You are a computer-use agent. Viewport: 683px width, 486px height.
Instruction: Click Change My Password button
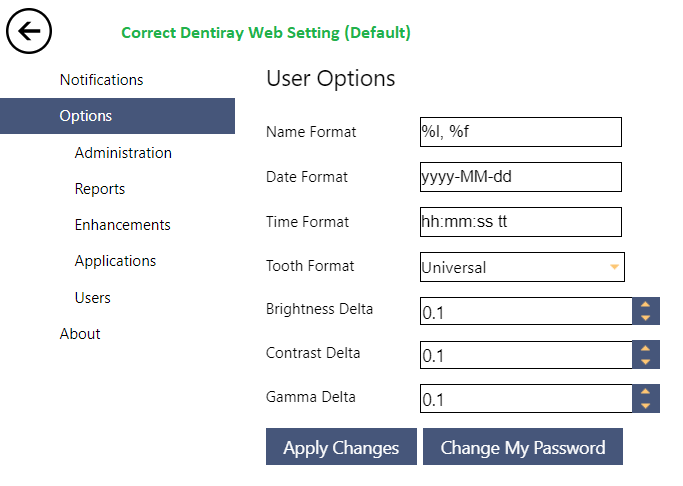[x=523, y=447]
